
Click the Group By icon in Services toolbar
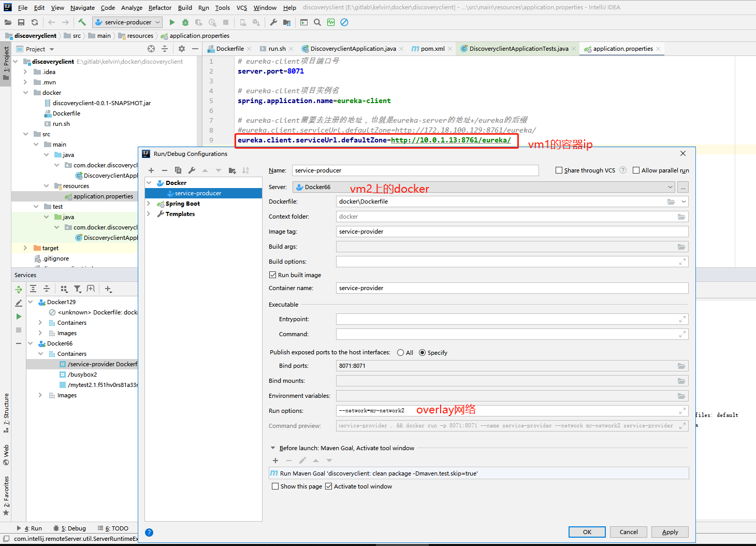tap(64, 289)
